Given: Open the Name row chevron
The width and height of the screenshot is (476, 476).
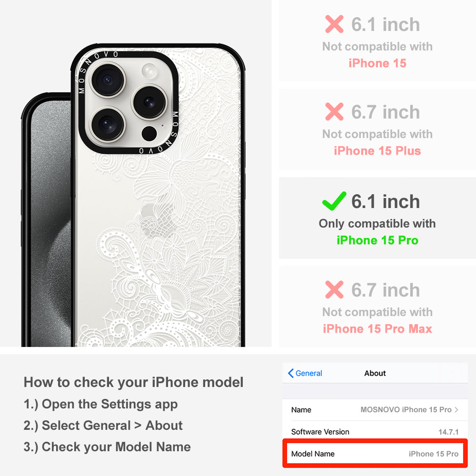Looking at the screenshot, I should coord(456,409).
